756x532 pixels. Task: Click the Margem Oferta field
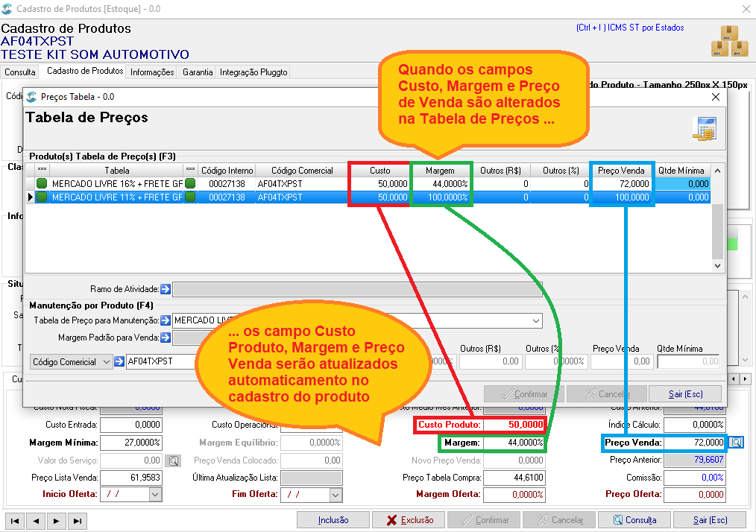[x=514, y=495]
